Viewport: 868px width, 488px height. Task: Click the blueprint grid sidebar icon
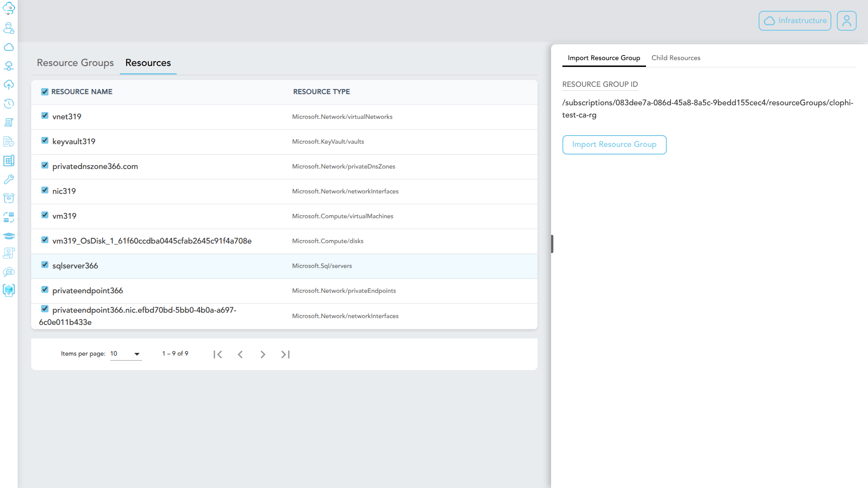coord(9,160)
